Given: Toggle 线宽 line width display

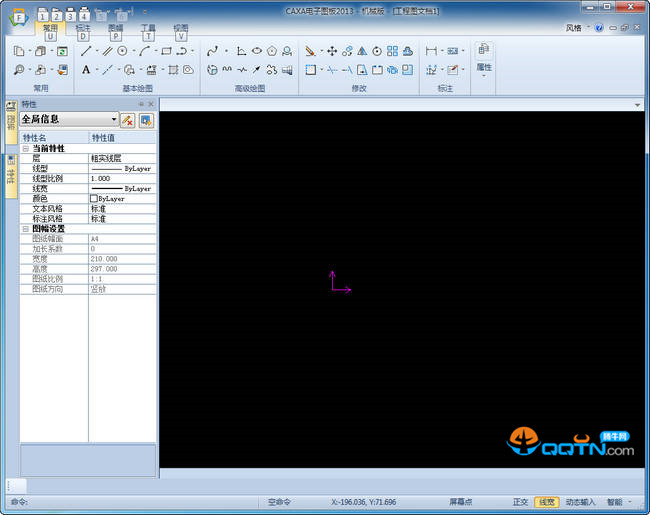Looking at the screenshot, I should click(x=546, y=502).
